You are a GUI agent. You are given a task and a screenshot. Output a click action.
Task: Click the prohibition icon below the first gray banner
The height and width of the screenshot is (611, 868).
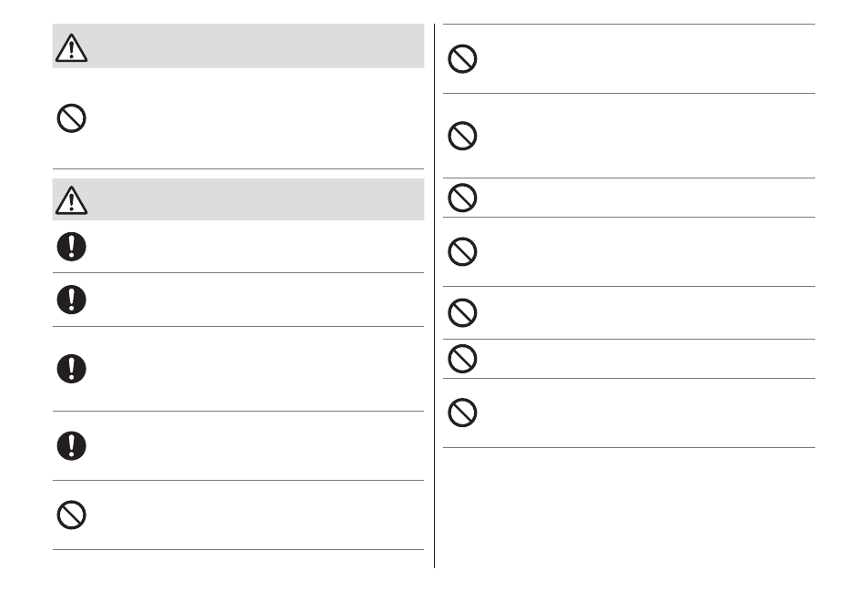71,118
